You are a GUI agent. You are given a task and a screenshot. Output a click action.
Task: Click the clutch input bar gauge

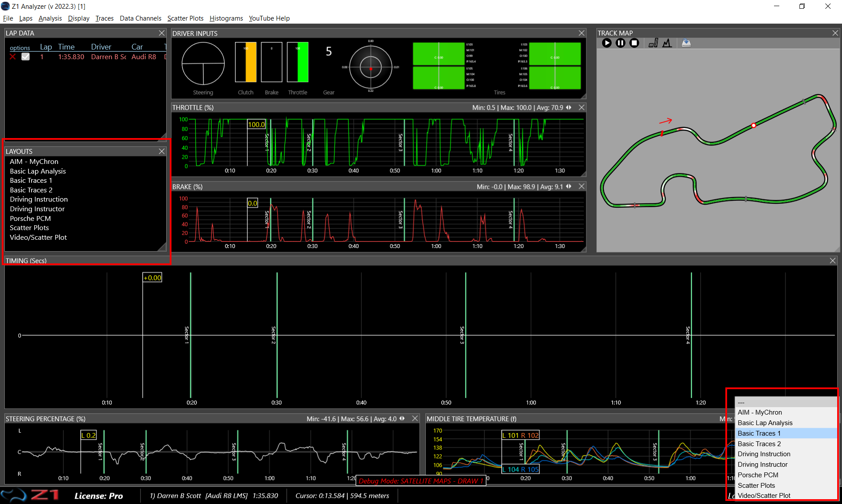(x=246, y=62)
